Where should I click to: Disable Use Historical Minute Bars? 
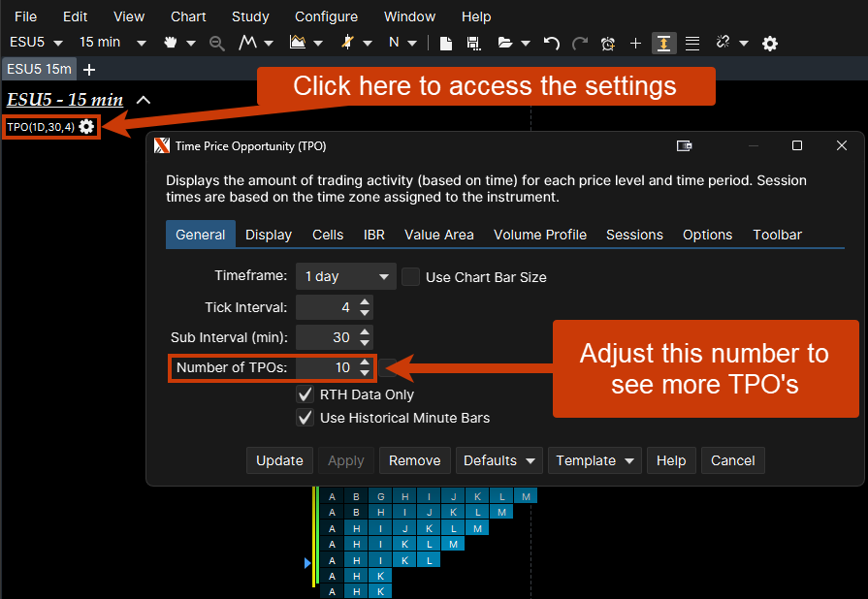(305, 418)
